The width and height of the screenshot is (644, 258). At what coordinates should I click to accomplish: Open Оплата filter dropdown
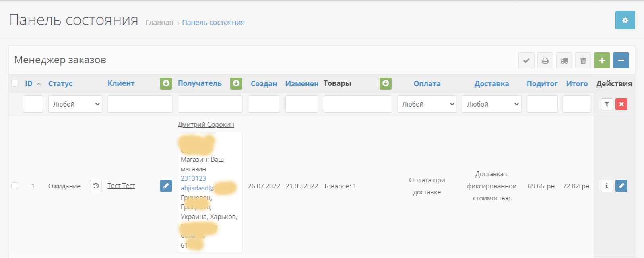[427, 104]
